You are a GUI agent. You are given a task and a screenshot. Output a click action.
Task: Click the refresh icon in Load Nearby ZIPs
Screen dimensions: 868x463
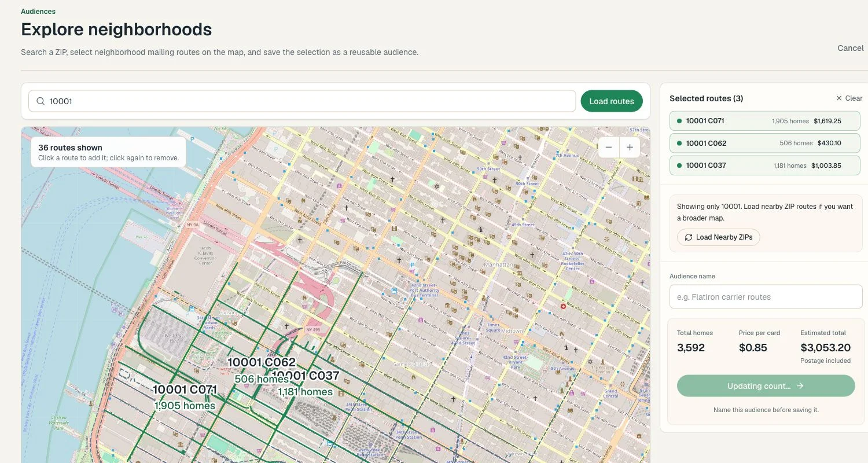click(689, 237)
